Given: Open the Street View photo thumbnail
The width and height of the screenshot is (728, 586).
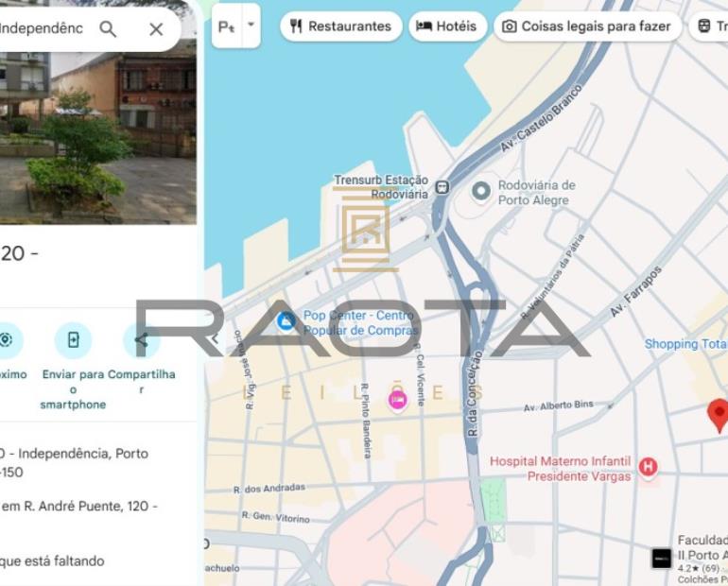Looking at the screenshot, I should [98, 138].
